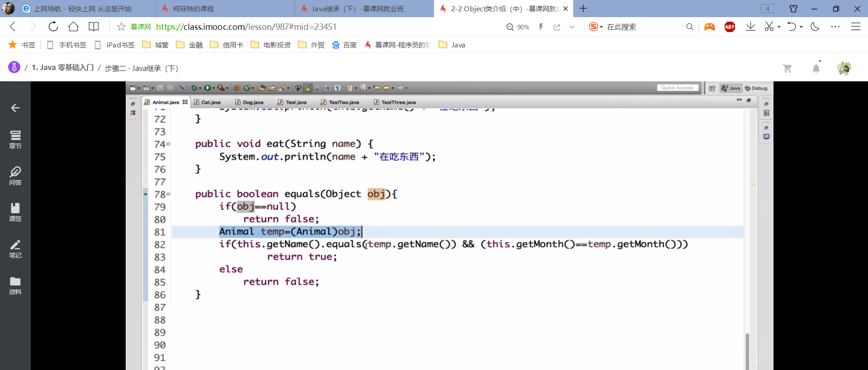
Task: Click the Run button in Eclipse toolbar
Action: 208,88
